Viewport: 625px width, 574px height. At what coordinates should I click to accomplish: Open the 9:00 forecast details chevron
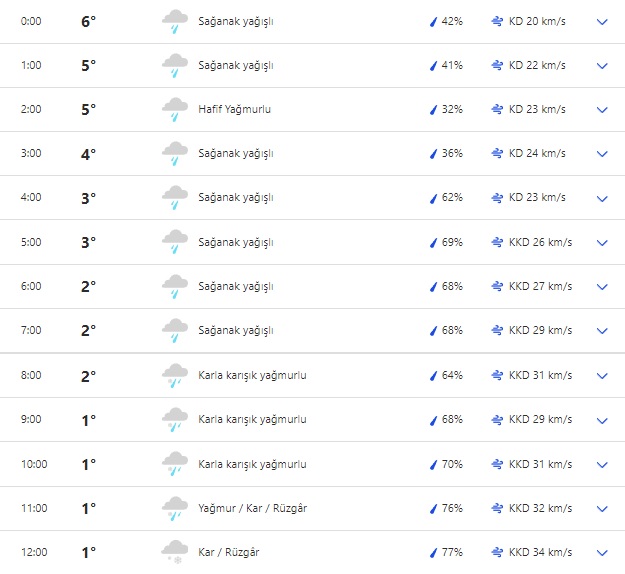[x=602, y=420]
